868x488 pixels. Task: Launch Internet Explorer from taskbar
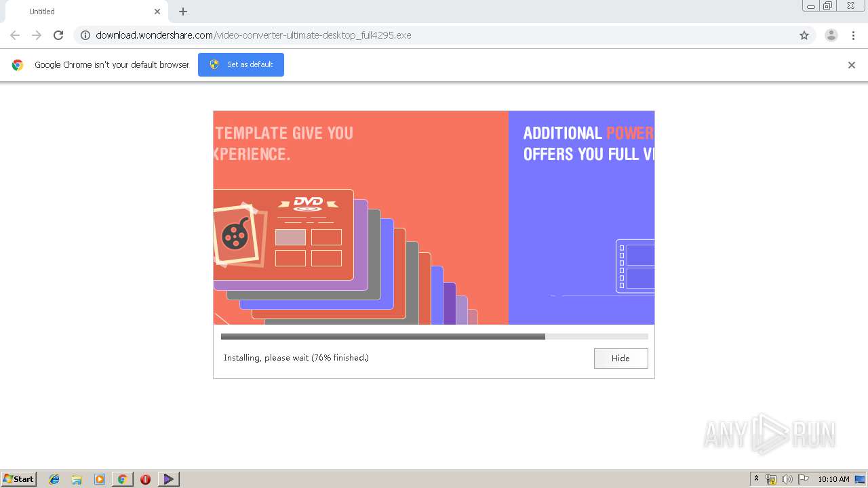tap(54, 479)
